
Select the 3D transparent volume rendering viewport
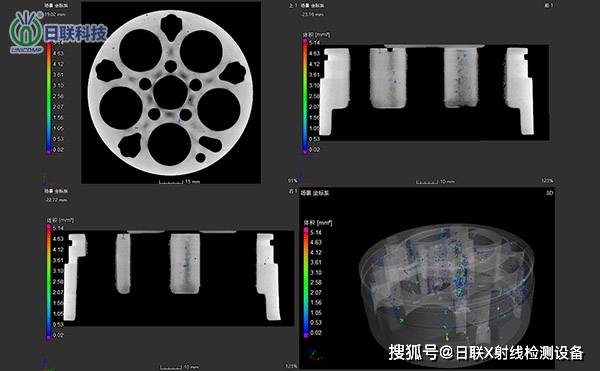coord(427,278)
